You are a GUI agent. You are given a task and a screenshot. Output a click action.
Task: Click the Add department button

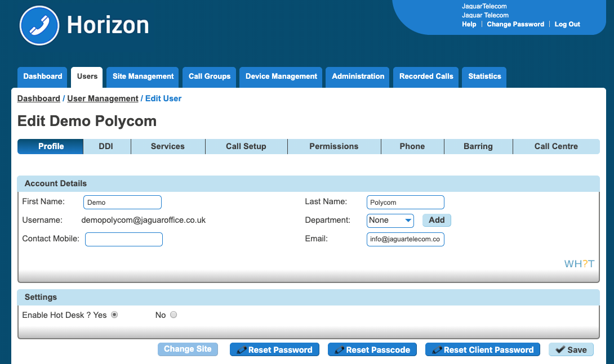point(437,221)
